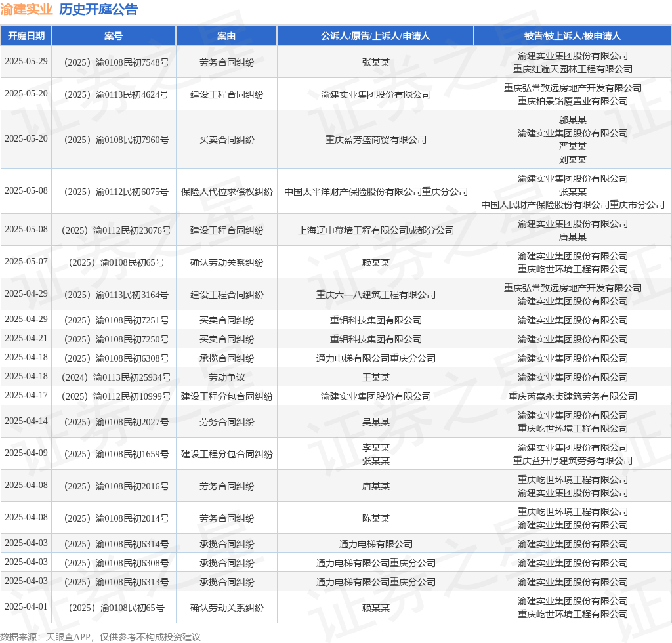Click case number 渝0108民初7250号
The height and width of the screenshot is (643, 672).
[x=117, y=339]
